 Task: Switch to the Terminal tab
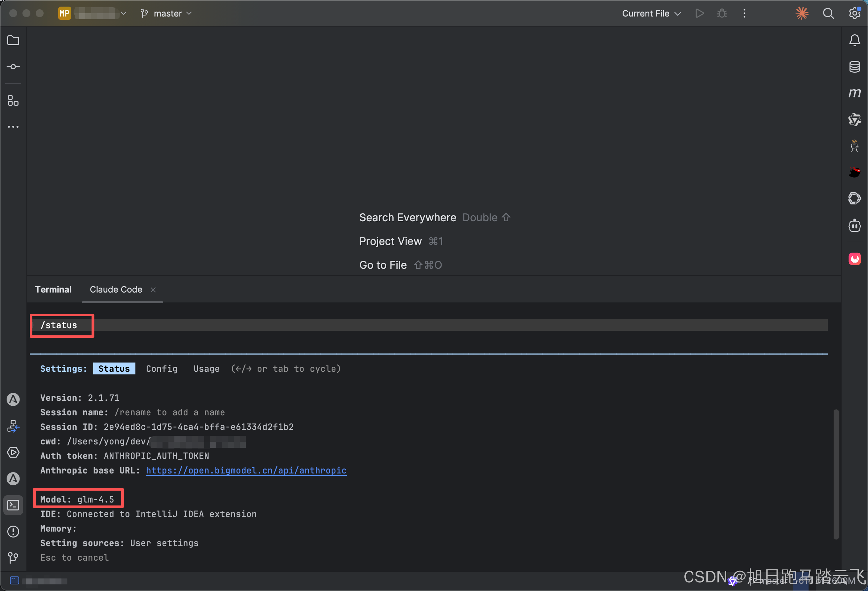click(x=53, y=289)
